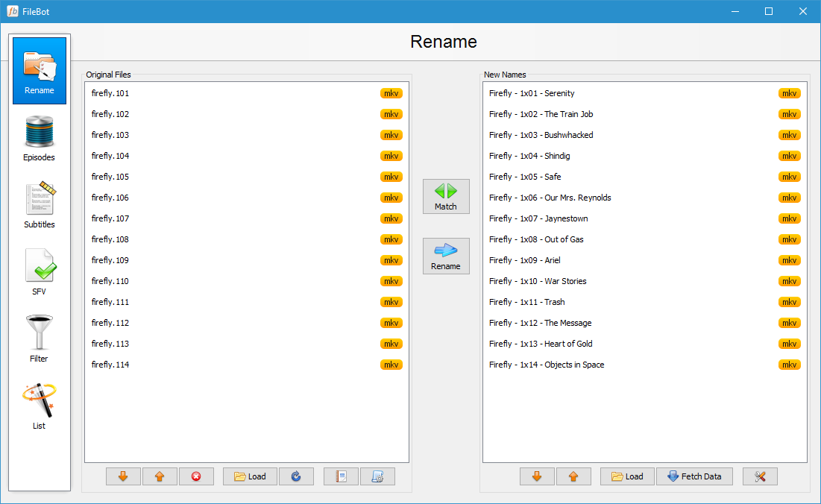Load files into the Original Files panel
Viewport: 821px width, 504px height.
pyautogui.click(x=250, y=476)
